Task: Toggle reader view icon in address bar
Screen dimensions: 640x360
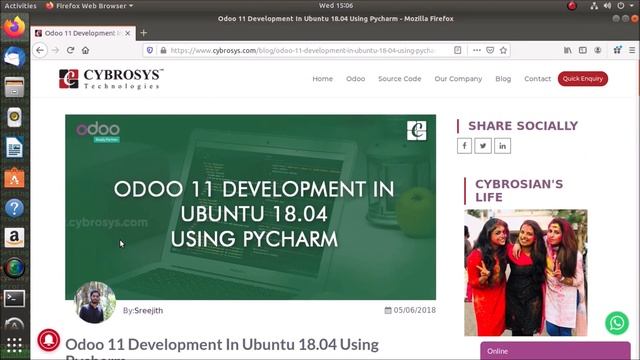Action: [x=458, y=50]
